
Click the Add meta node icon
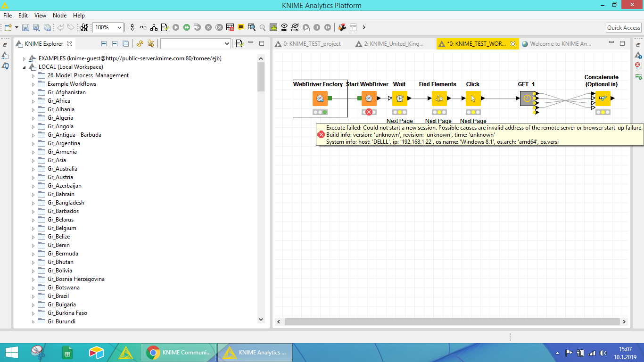click(273, 27)
